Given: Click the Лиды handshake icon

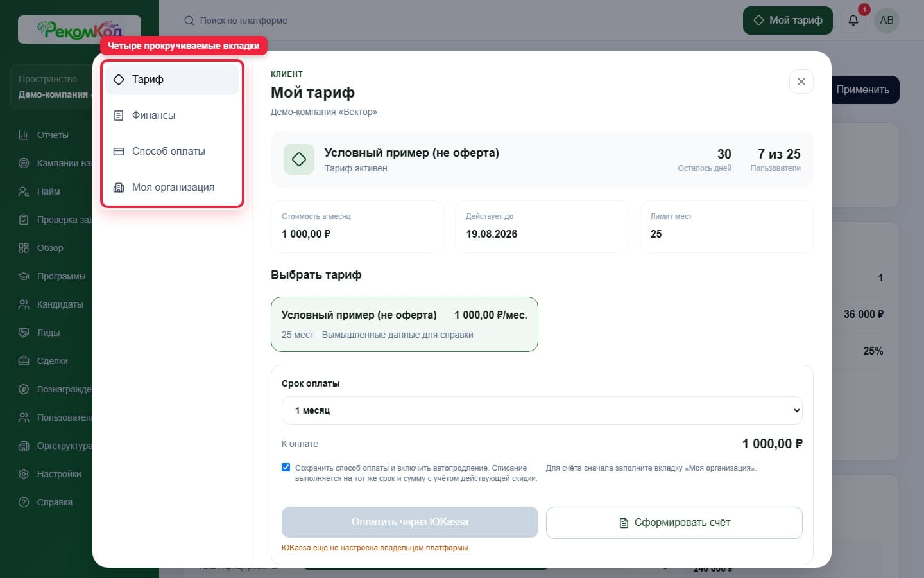Looking at the screenshot, I should point(24,333).
